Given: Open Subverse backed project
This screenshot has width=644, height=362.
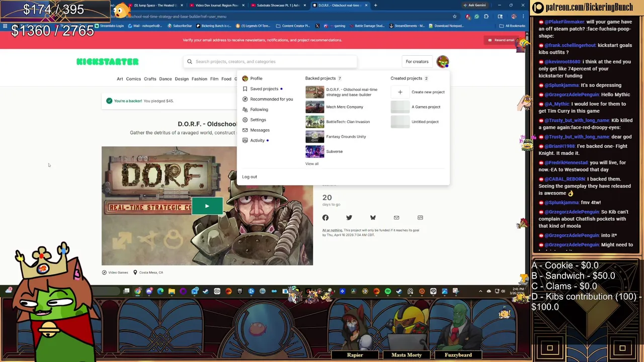Looking at the screenshot, I should (x=324, y=151).
